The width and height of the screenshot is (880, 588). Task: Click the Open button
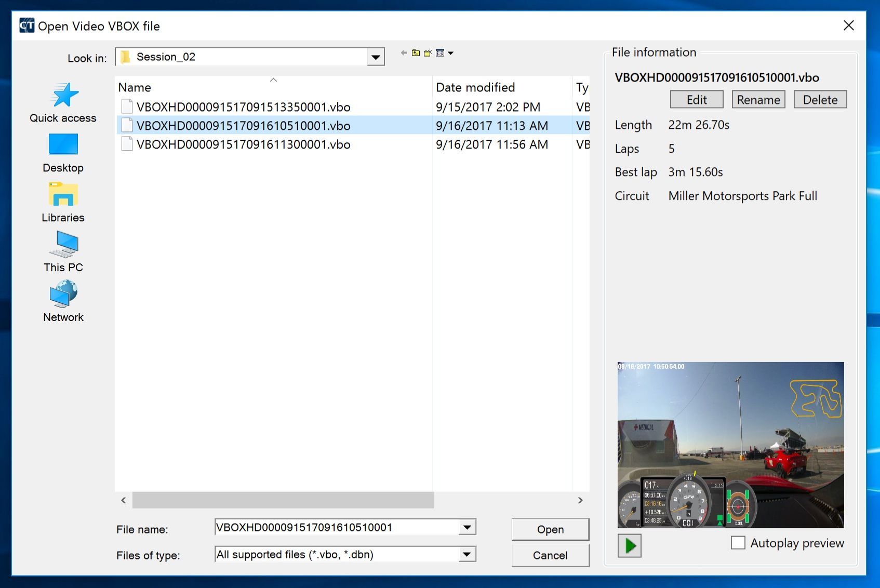pyautogui.click(x=550, y=529)
